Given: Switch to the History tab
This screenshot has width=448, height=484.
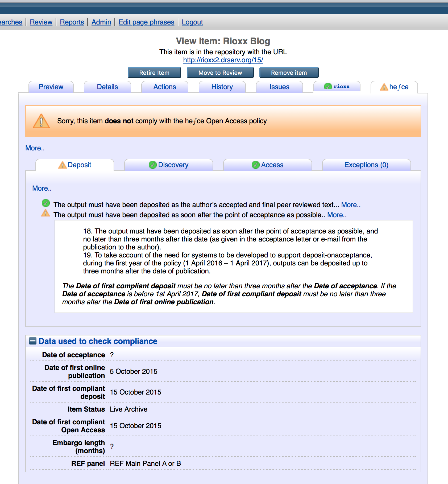Looking at the screenshot, I should [x=222, y=87].
